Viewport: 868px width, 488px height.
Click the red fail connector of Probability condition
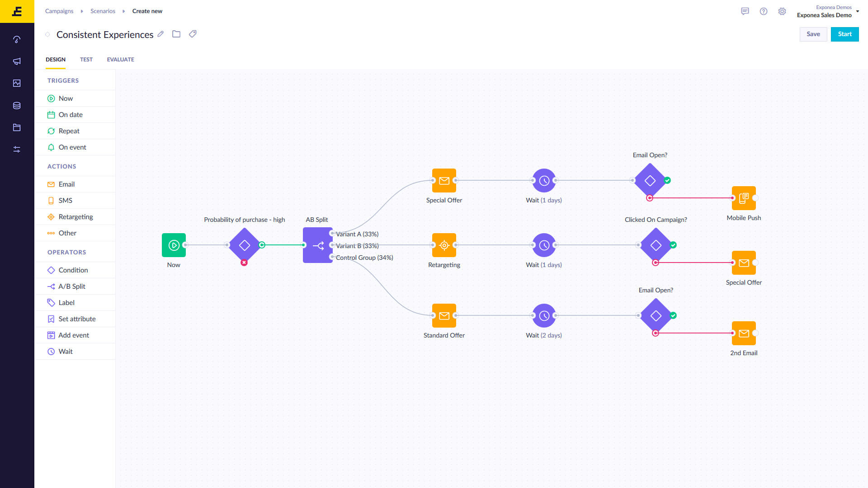point(244,263)
